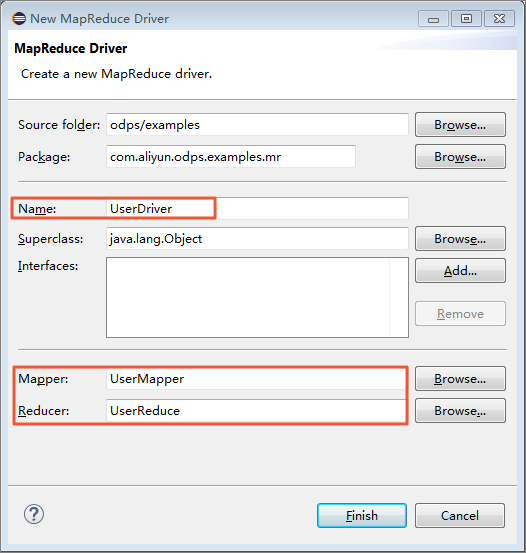This screenshot has width=526, height=553.
Task: Close the dialog with the X button
Action: [499, 19]
